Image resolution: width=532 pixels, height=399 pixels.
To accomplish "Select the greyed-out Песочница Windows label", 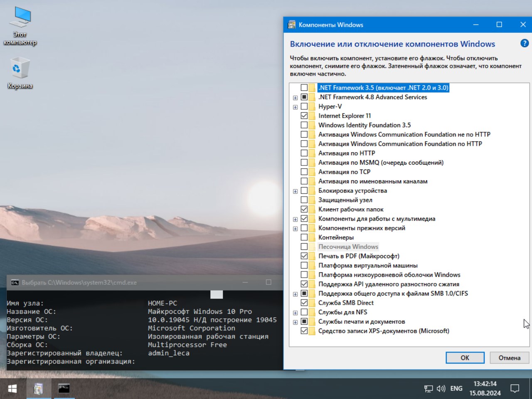I will click(348, 247).
